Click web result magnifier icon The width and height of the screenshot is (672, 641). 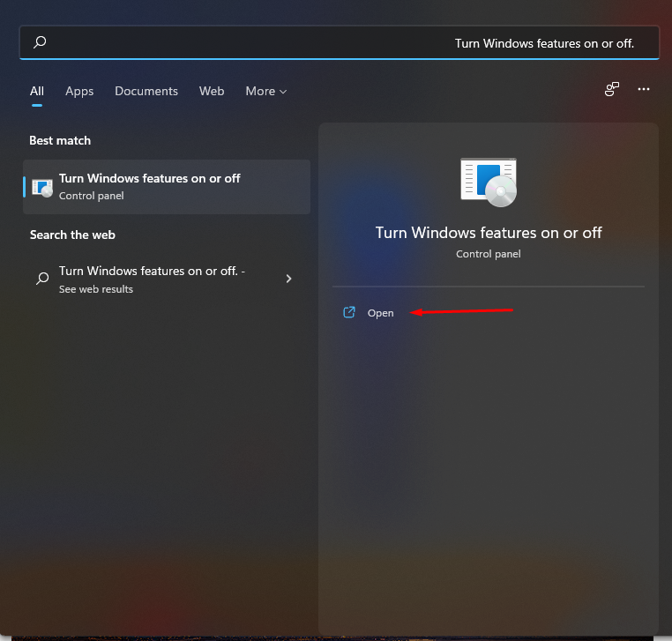42,279
